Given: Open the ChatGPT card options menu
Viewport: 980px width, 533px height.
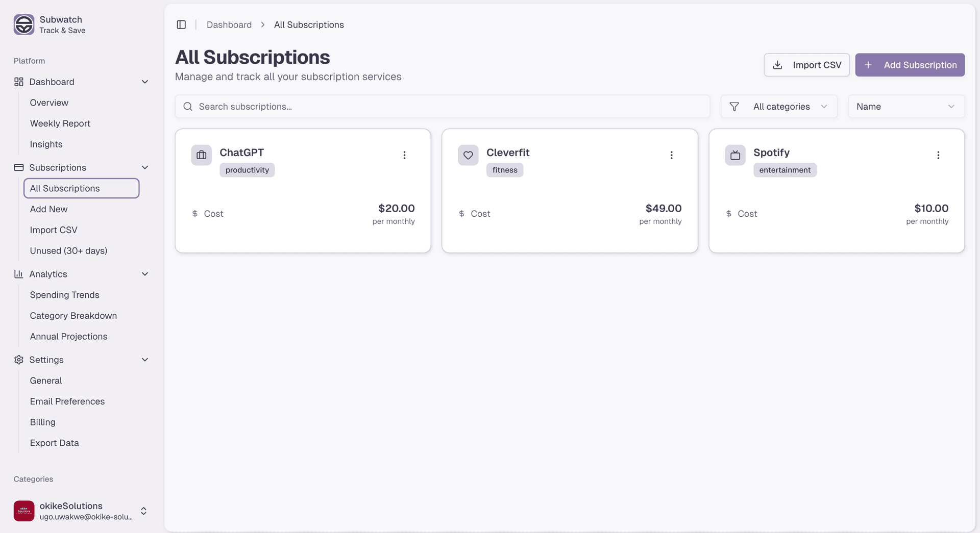Looking at the screenshot, I should pyautogui.click(x=405, y=155).
